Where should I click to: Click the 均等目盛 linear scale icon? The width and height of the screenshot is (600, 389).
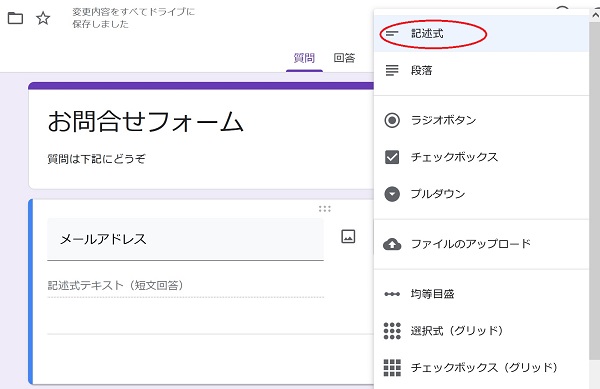pyautogui.click(x=392, y=294)
